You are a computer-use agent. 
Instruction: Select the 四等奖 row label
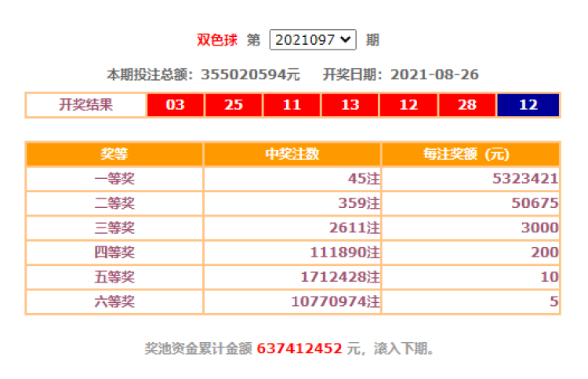(x=114, y=253)
